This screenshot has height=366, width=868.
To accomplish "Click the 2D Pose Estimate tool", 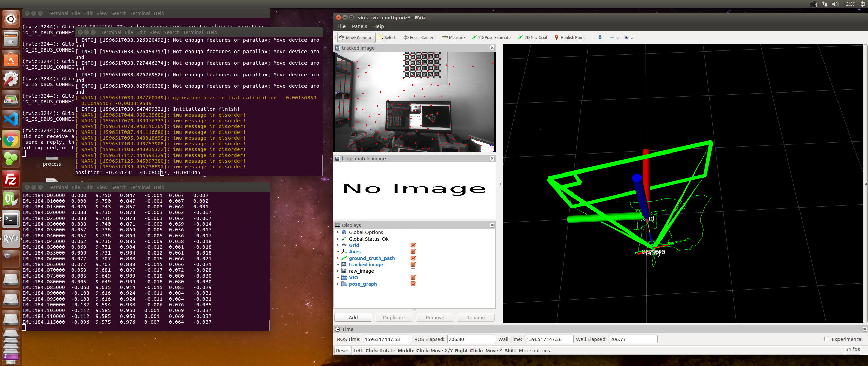I will tap(491, 38).
